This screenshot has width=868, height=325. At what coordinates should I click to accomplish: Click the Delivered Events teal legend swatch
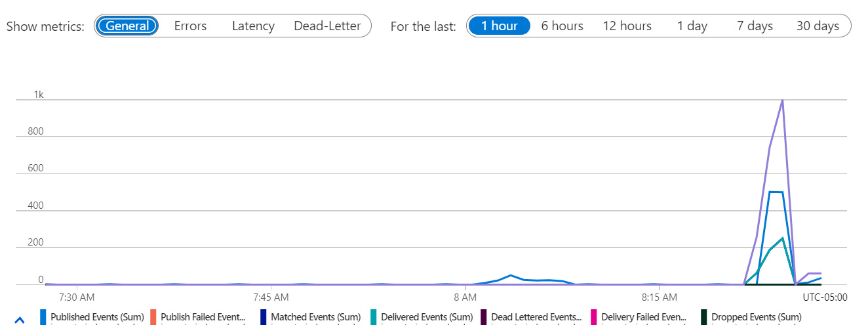(374, 317)
